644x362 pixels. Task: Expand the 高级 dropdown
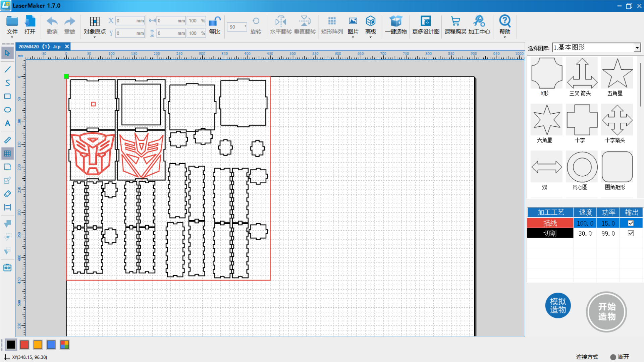tap(370, 37)
